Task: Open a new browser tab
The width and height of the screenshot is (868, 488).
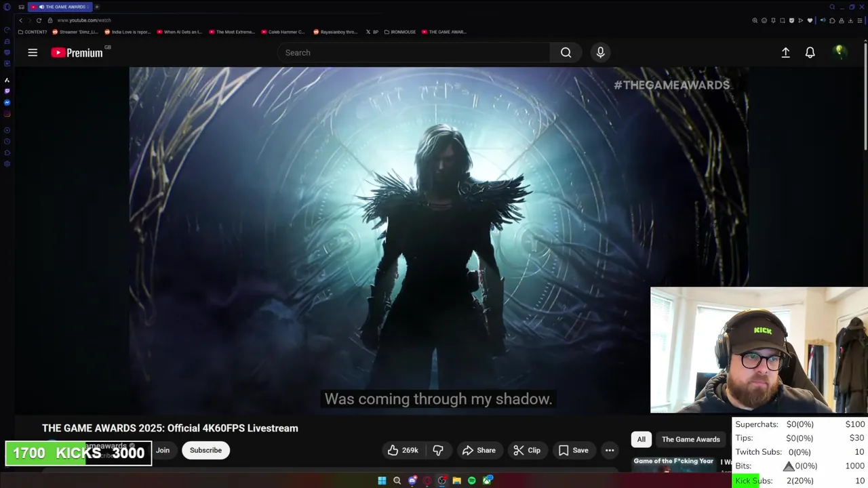Action: point(96,7)
